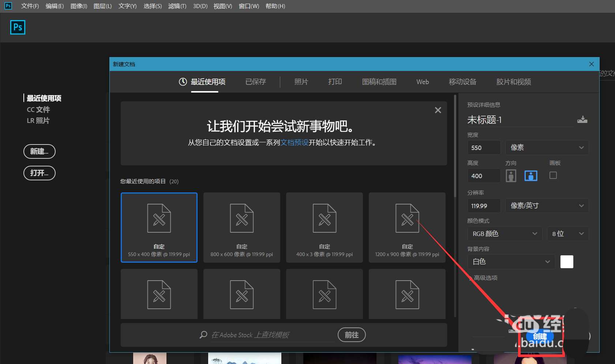Screen dimensions: 615x364
Task: Click the white background color swatch
Action: tap(566, 262)
